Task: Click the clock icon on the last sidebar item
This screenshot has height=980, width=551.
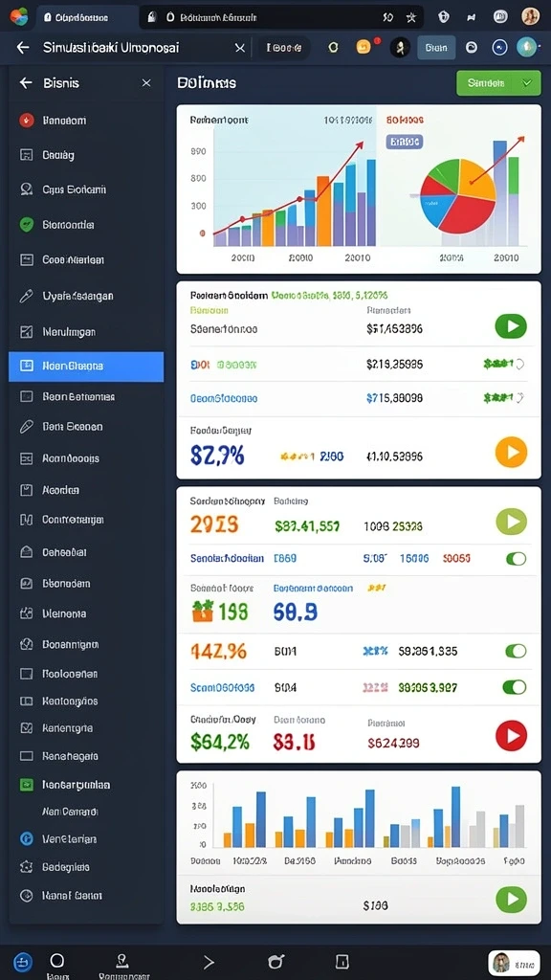Action: pos(26,895)
